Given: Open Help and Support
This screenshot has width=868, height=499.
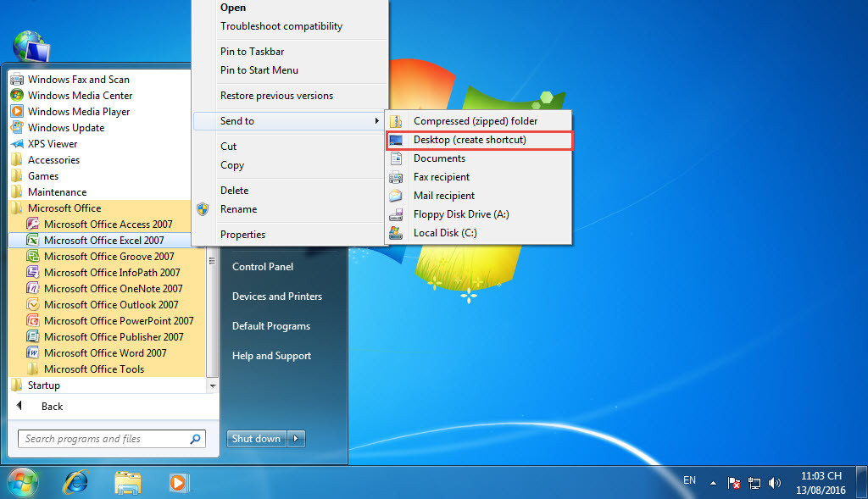Looking at the screenshot, I should [271, 356].
